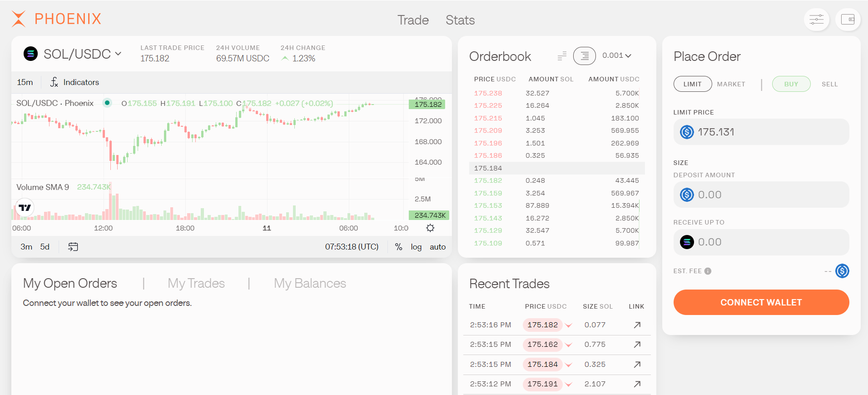This screenshot has width=868, height=395.
Task: Click green status dot beside Phoenix chart title
Action: click(107, 103)
